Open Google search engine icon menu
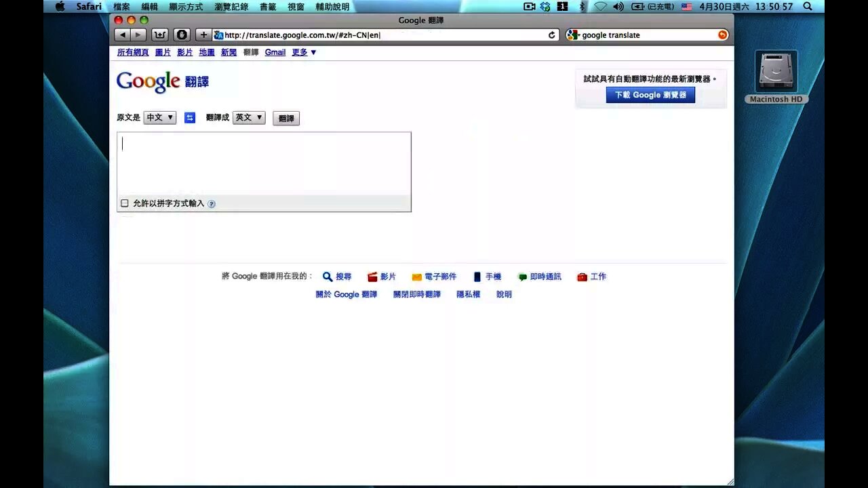 click(573, 35)
